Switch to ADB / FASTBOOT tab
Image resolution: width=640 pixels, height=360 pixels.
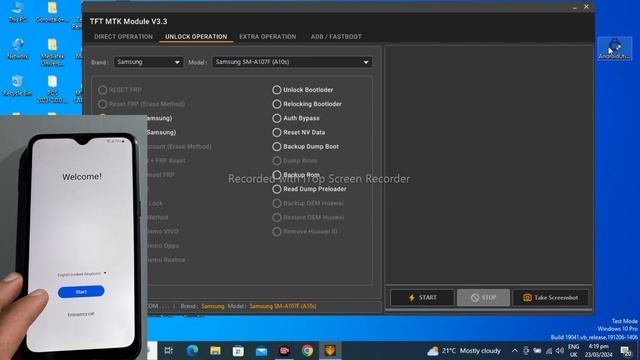pos(336,37)
